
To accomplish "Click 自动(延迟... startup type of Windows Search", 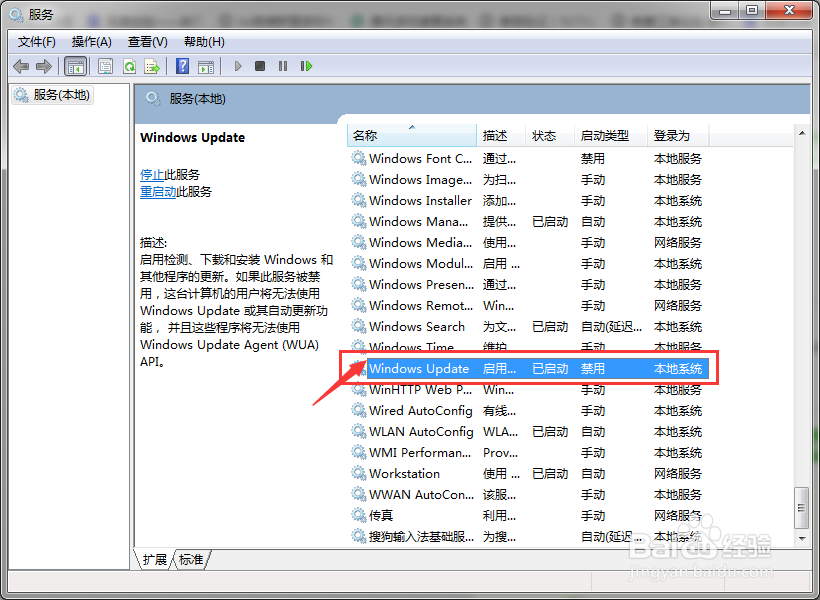I will [x=611, y=327].
